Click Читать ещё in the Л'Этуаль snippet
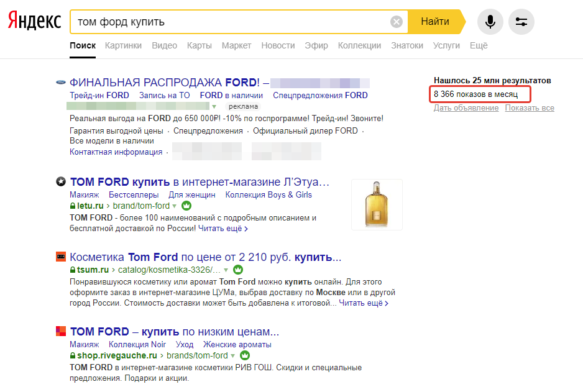The height and width of the screenshot is (392, 583). pyautogui.click(x=223, y=229)
